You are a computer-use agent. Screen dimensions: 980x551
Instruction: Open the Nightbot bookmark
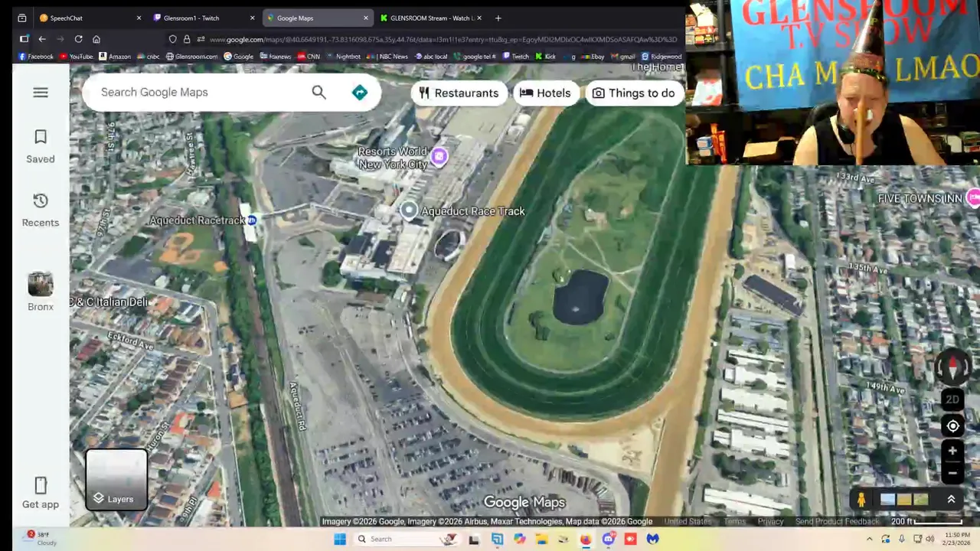[343, 57]
